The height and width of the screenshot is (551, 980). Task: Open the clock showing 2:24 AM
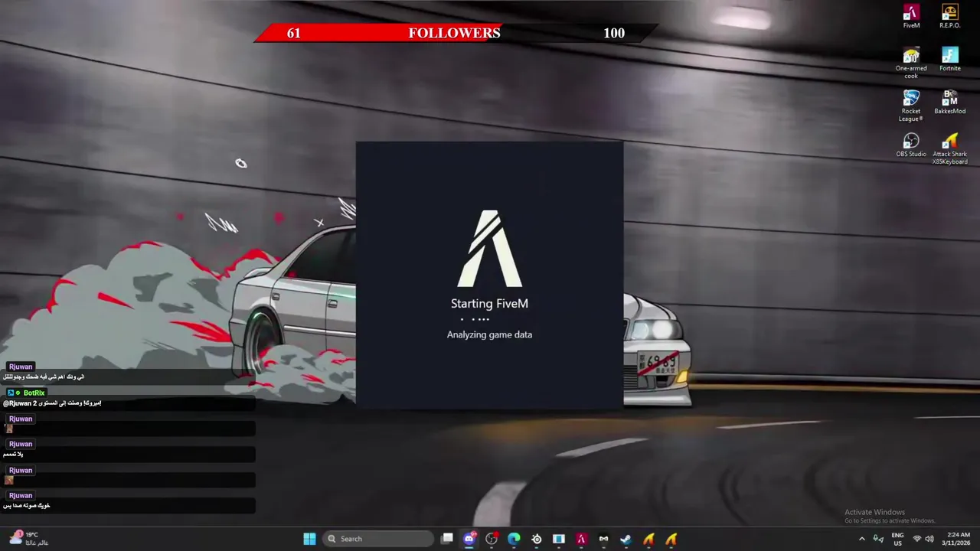tap(958, 539)
